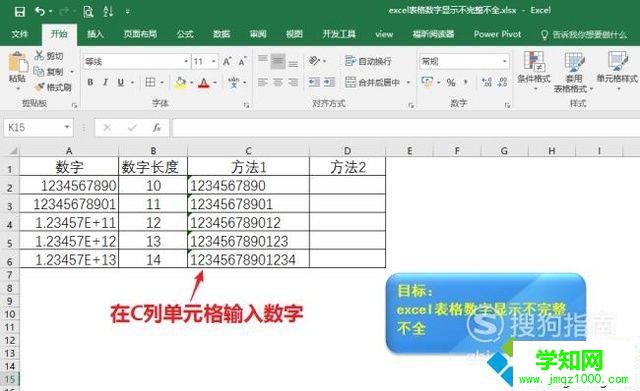Viewport: 640px width, 391px height.
Task: Select column C header
Action: (248, 151)
